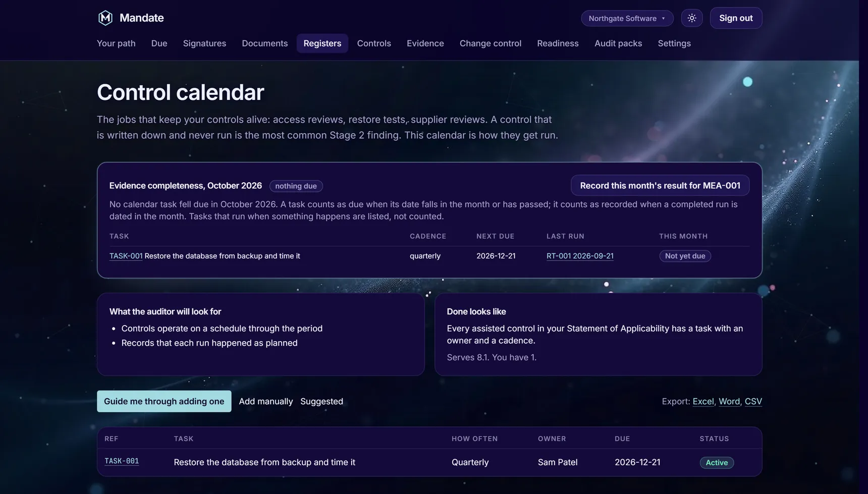Click the STATUS column header
Image resolution: width=868 pixels, height=494 pixels.
tap(714, 439)
